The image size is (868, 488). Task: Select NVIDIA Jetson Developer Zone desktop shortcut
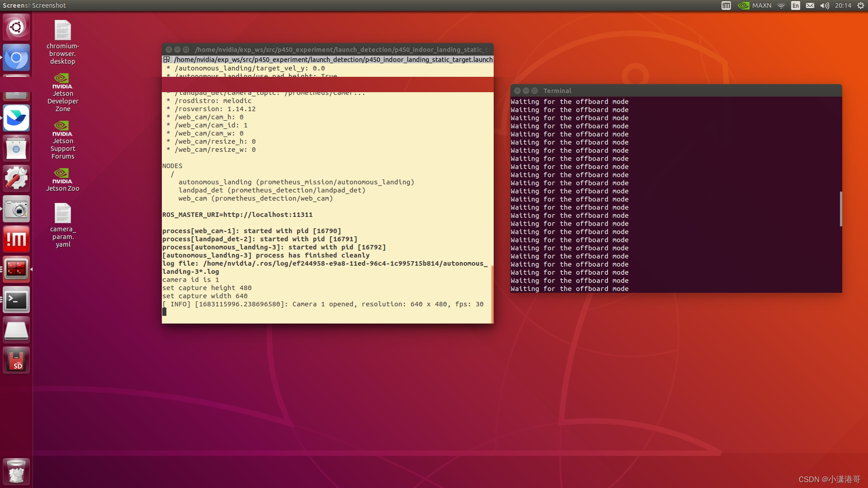click(63, 93)
